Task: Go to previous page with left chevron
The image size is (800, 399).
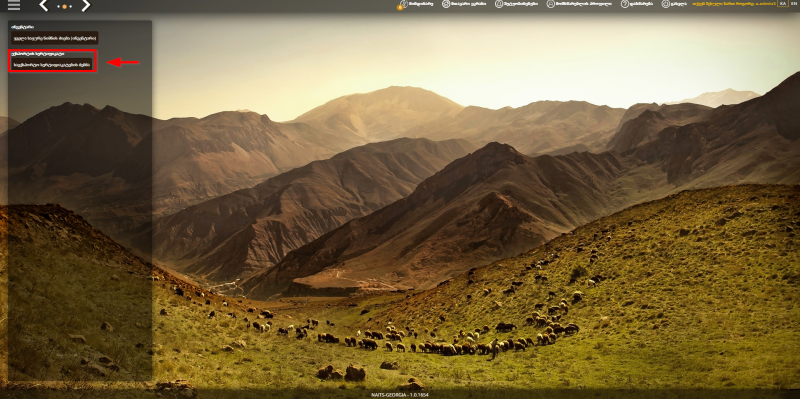Action: click(43, 6)
